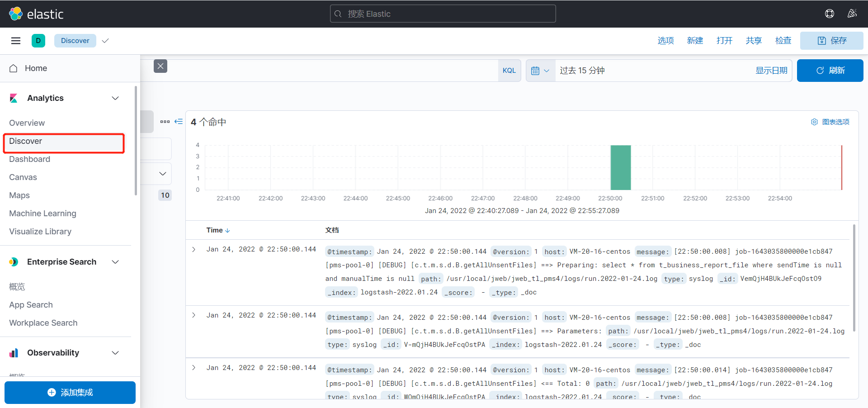Open the calendar quick date menu
Screen dimensions: 868x408
(x=540, y=71)
